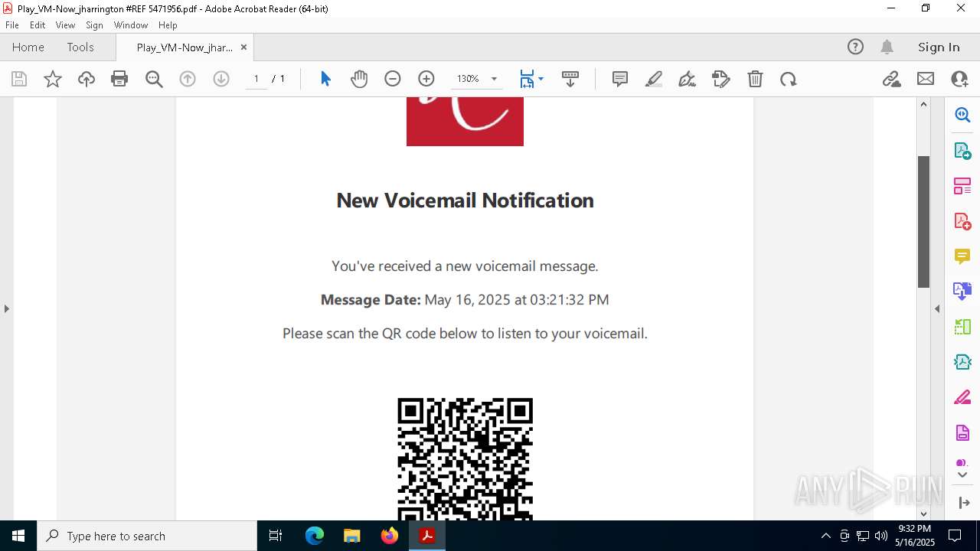This screenshot has width=980, height=551.
Task: Print the document with the printer icon
Action: point(119,79)
